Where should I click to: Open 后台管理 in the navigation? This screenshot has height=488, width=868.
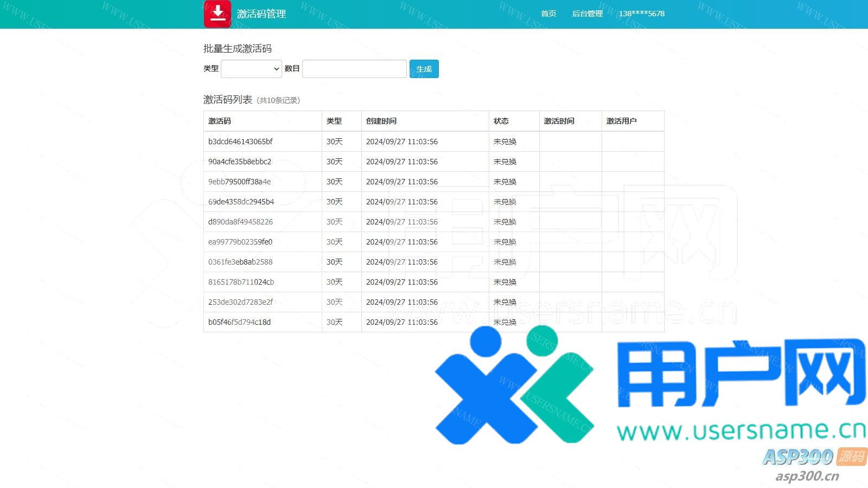[587, 14]
